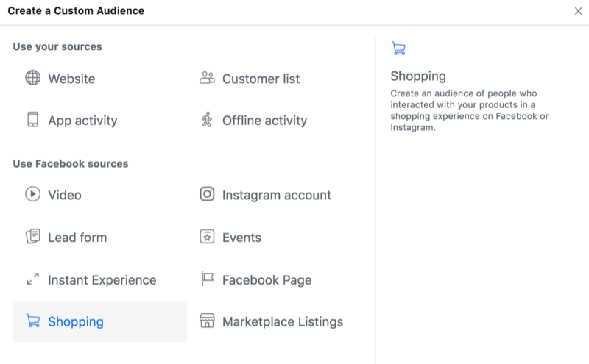Click the flag icon for Facebook Page
The height and width of the screenshot is (364, 589).
207,279
